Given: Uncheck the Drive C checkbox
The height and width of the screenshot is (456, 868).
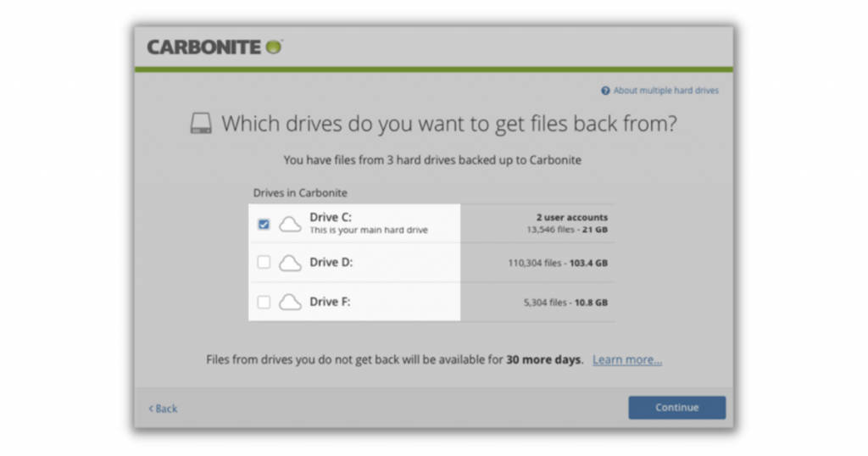Looking at the screenshot, I should (x=264, y=224).
